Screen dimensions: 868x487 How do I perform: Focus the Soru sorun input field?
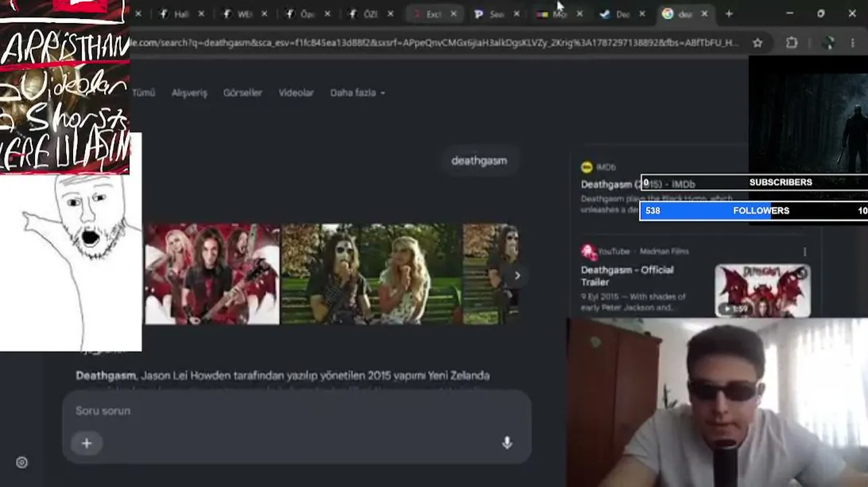[x=297, y=411]
